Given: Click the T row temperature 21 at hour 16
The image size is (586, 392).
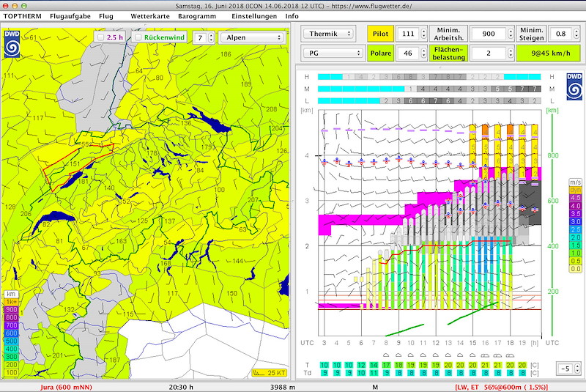Looking at the screenshot, I should [x=485, y=365].
